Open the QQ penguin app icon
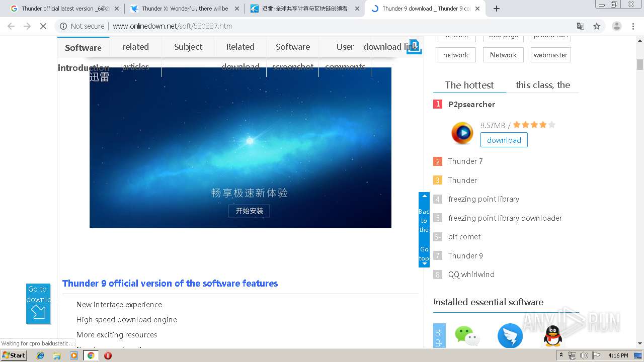 point(553,335)
